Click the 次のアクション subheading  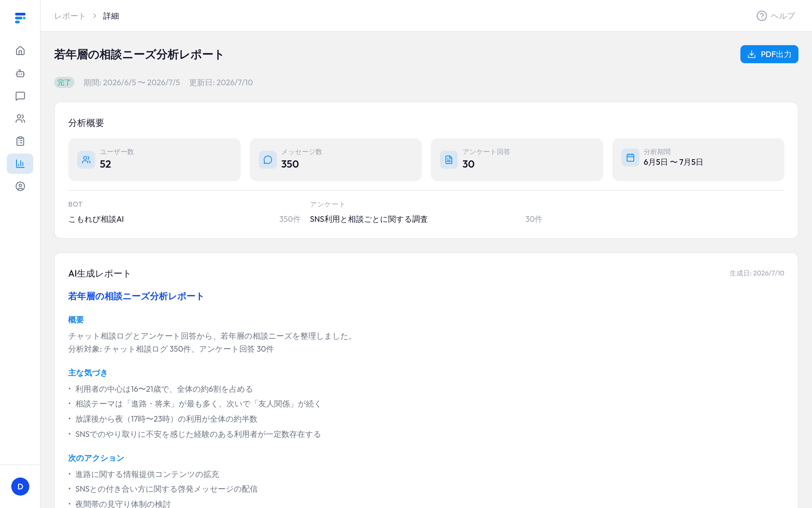pos(96,458)
